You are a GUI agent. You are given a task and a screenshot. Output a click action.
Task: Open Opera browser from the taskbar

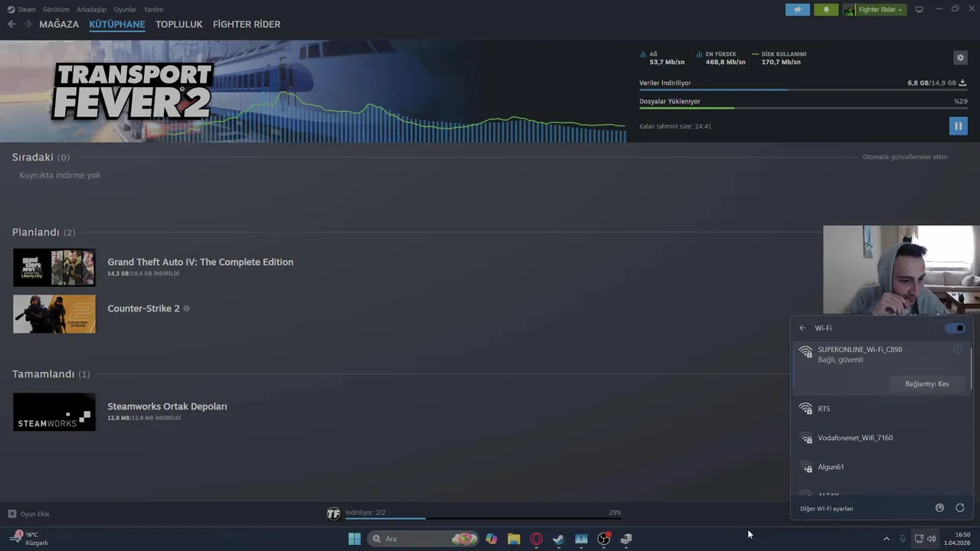coord(537,539)
